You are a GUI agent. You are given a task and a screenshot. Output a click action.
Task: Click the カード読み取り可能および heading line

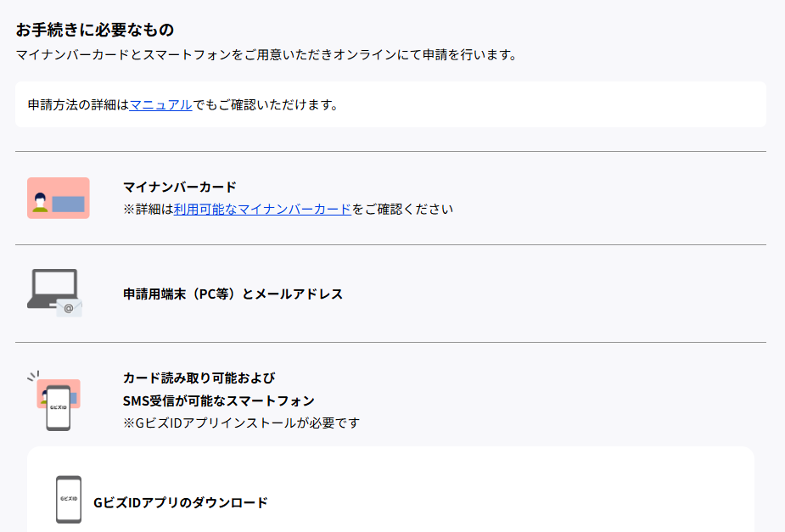199,378
